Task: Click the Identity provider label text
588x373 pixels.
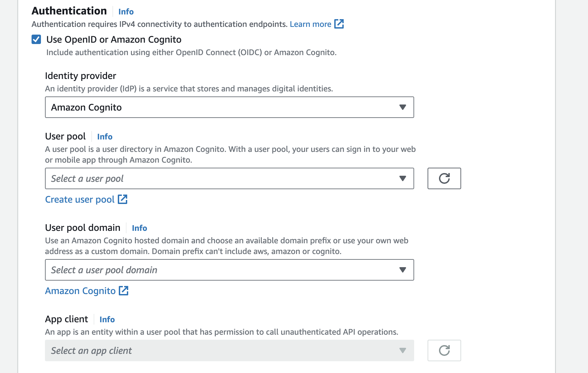Action: 81,76
